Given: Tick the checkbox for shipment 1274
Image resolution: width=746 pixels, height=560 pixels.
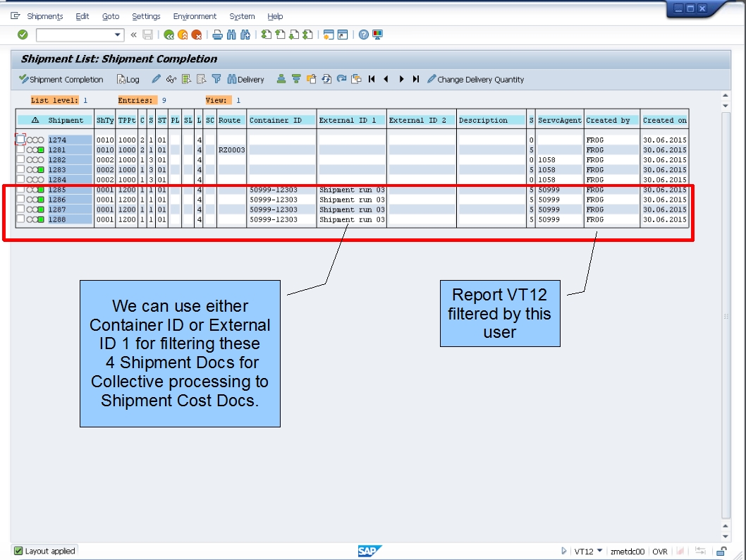Looking at the screenshot, I should coord(20,140).
